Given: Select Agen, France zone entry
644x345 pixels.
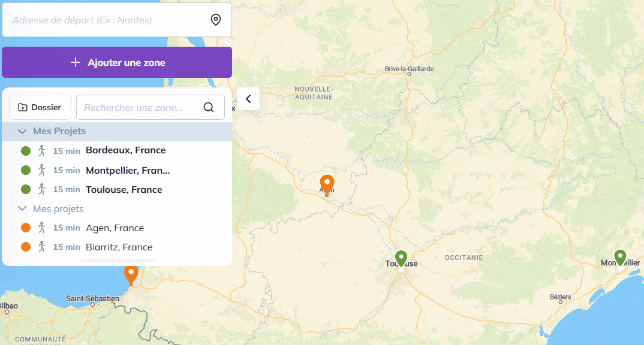Looking at the screenshot, I should [x=115, y=228].
